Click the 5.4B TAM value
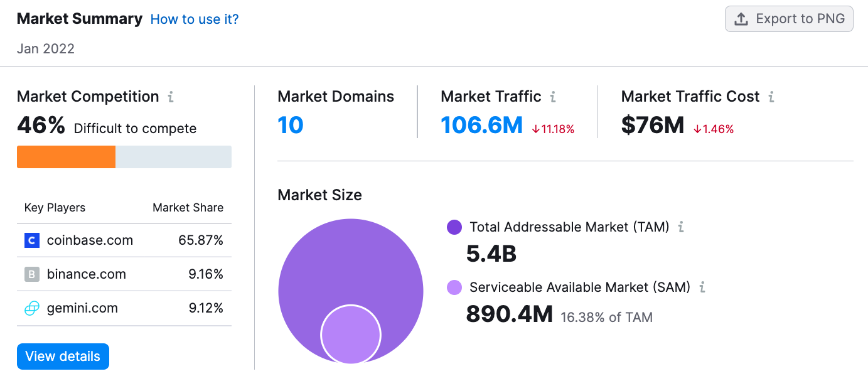This screenshot has height=386, width=868. pyautogui.click(x=491, y=254)
